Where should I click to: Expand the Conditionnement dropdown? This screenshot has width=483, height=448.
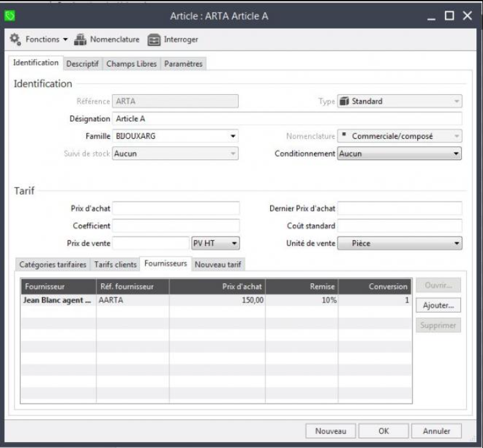(x=456, y=154)
